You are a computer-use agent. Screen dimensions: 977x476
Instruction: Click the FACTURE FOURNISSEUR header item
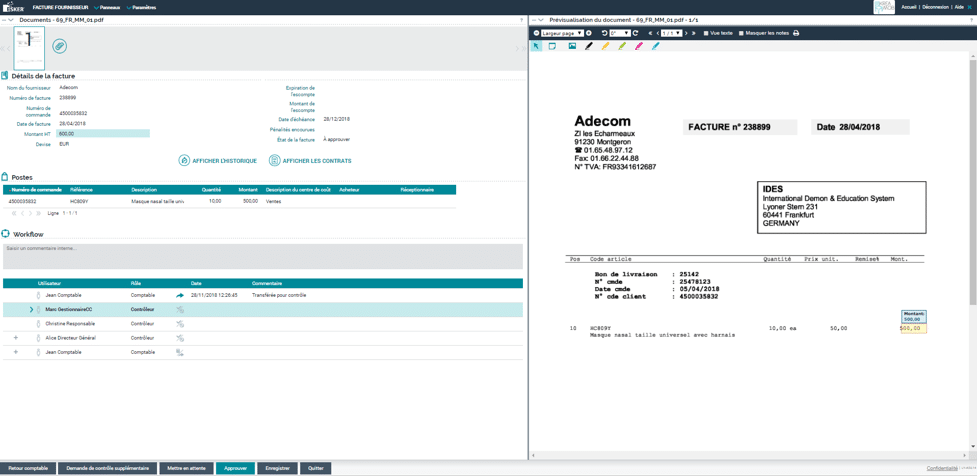click(x=60, y=7)
